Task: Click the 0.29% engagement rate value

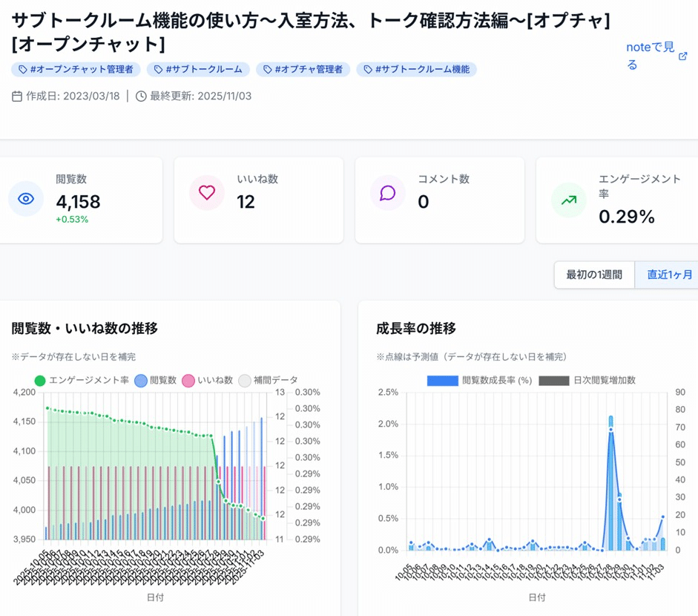Action: click(627, 217)
